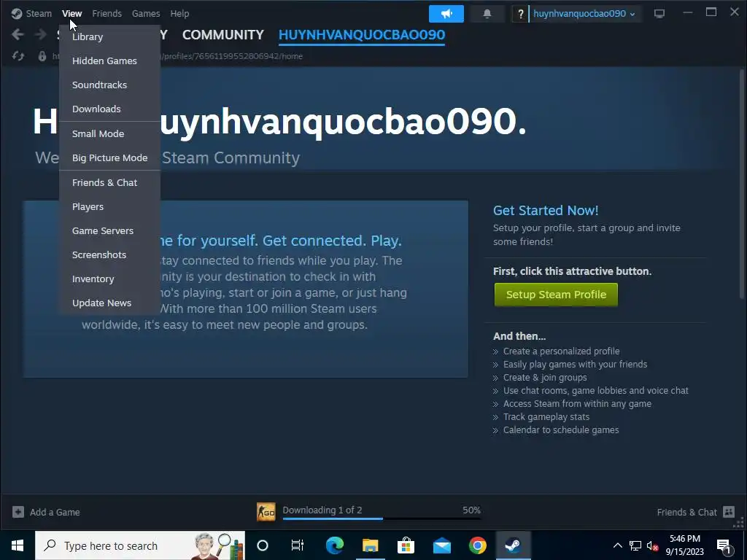Click the Big Picture monitor icon
Screen dimensions: 747x560
(659, 13)
